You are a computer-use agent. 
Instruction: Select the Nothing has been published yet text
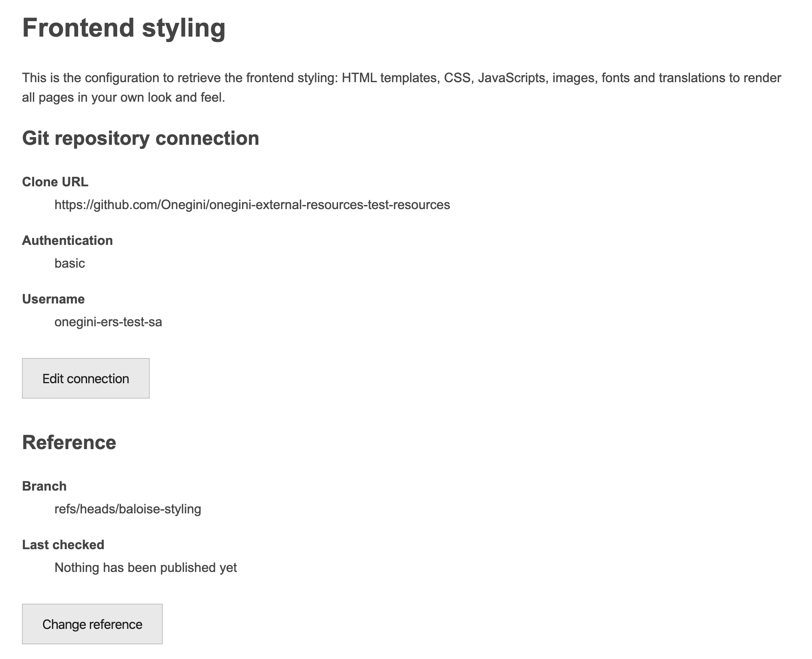click(x=146, y=567)
